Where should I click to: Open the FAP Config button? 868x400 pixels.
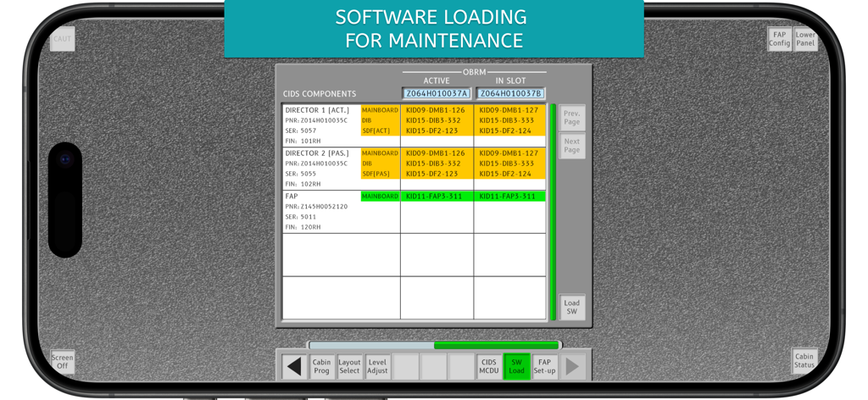pyautogui.click(x=779, y=39)
